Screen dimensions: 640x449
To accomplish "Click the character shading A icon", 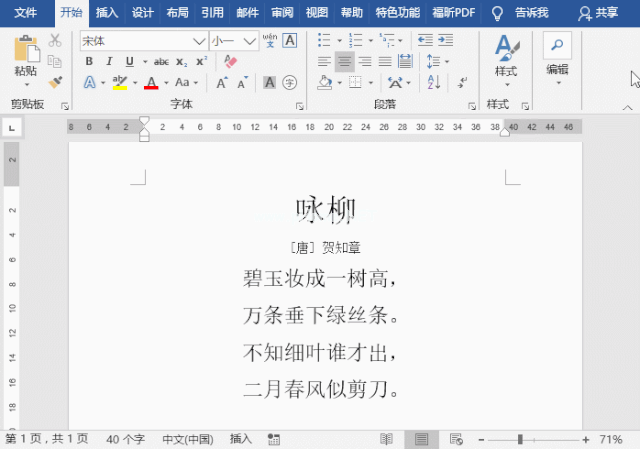I will [x=269, y=82].
